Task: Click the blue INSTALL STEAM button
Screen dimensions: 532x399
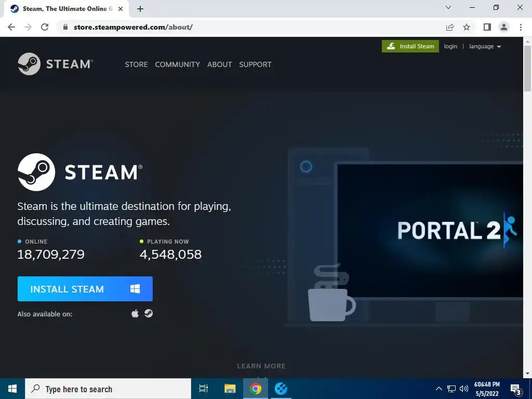Action: click(85, 289)
